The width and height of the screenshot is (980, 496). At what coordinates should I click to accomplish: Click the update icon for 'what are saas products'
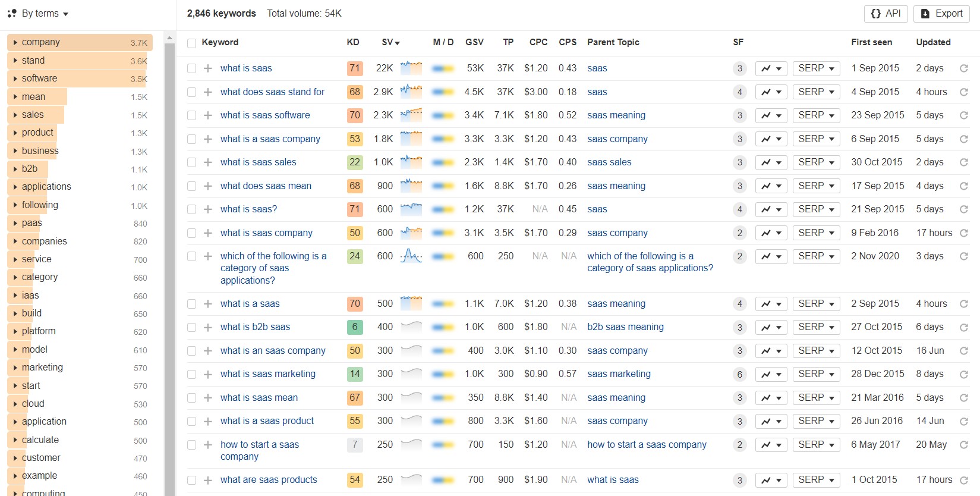click(964, 480)
